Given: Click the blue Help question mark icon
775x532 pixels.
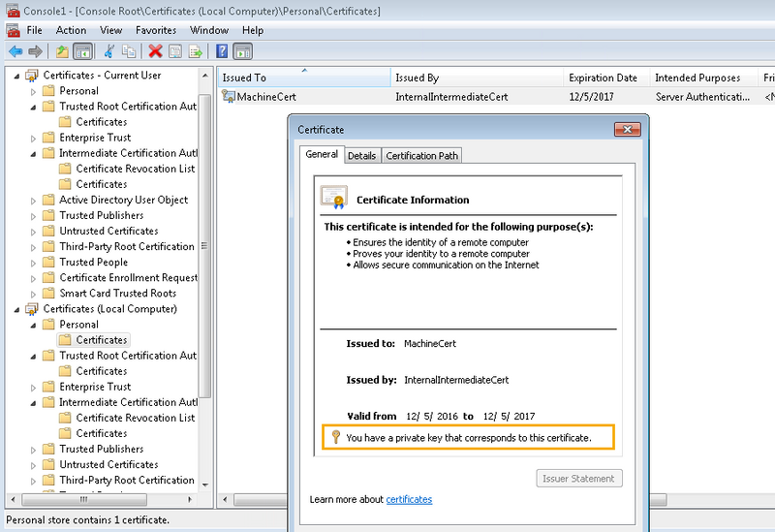Looking at the screenshot, I should pos(223,51).
